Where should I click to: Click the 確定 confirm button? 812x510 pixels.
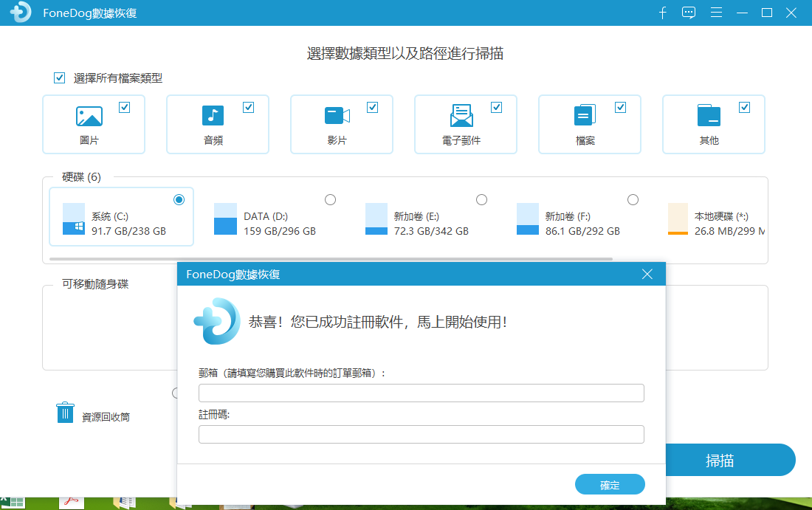click(x=610, y=484)
